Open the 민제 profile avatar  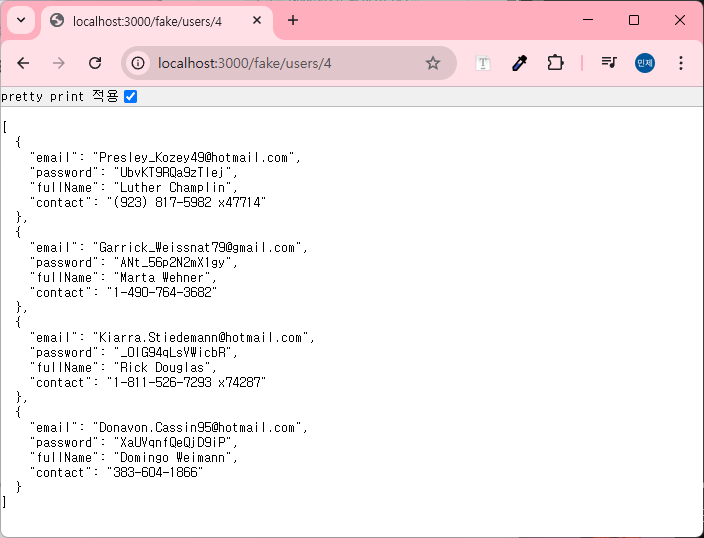coord(645,63)
